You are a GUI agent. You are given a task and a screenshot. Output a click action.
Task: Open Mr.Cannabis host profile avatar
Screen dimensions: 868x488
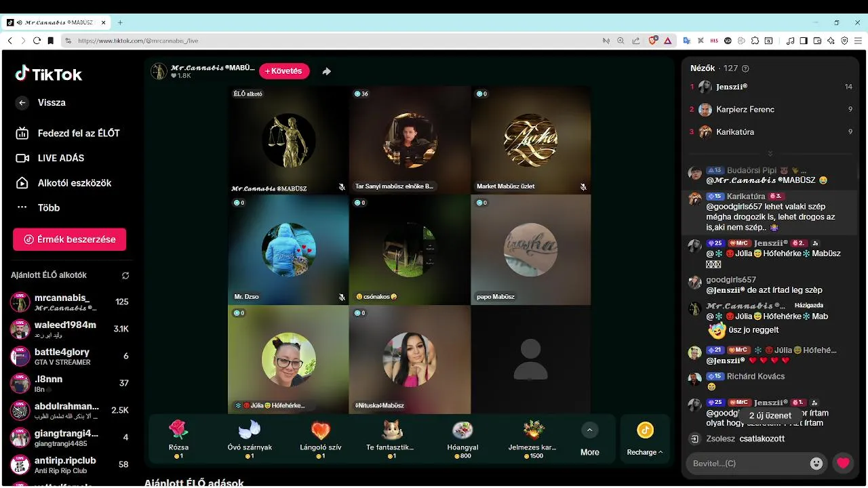tap(159, 71)
